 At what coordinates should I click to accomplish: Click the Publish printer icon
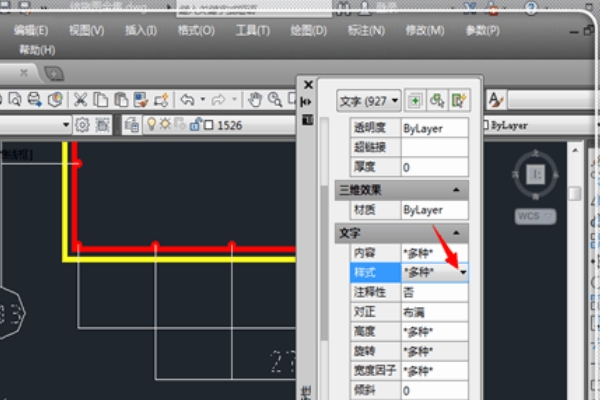35,100
